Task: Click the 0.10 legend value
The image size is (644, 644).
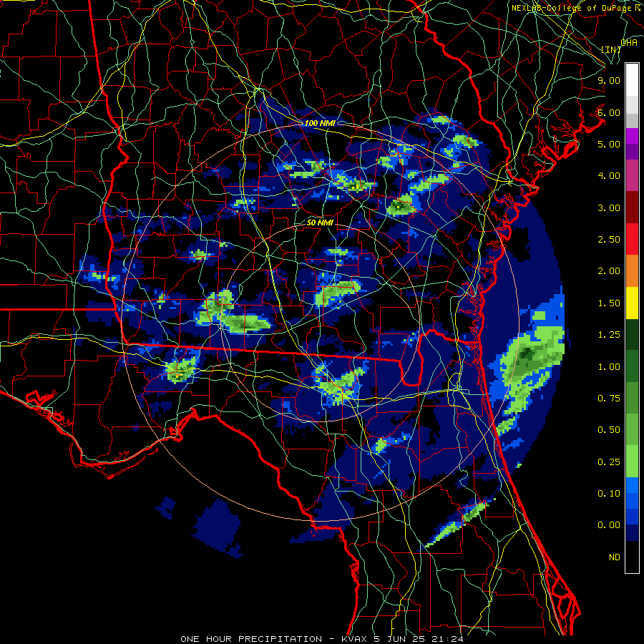Action: (x=609, y=494)
